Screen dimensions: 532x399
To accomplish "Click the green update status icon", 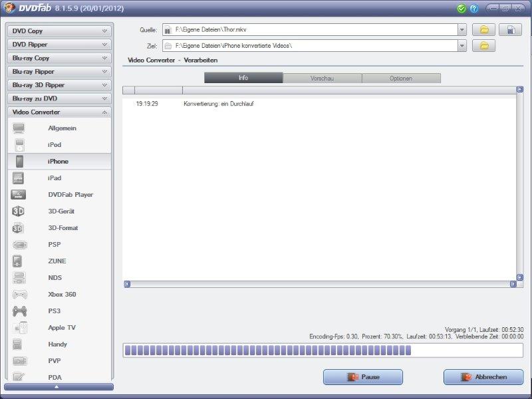I will click(462, 9).
